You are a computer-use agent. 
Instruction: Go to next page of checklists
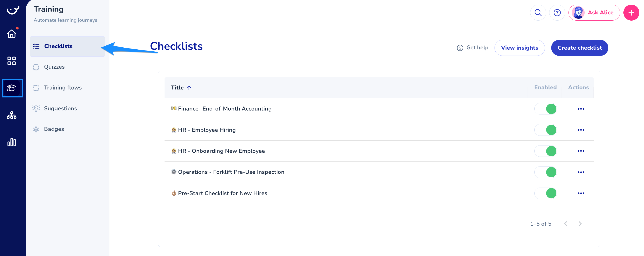pyautogui.click(x=580, y=224)
